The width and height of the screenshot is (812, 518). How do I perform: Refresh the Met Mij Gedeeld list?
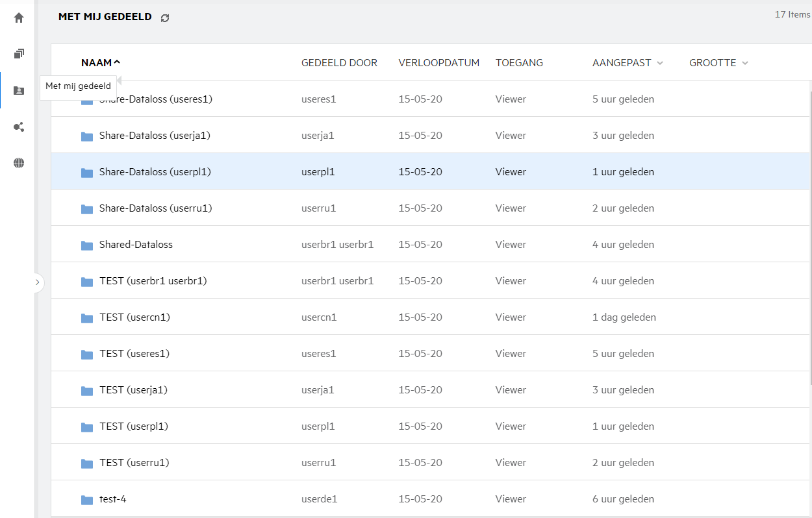tap(165, 18)
